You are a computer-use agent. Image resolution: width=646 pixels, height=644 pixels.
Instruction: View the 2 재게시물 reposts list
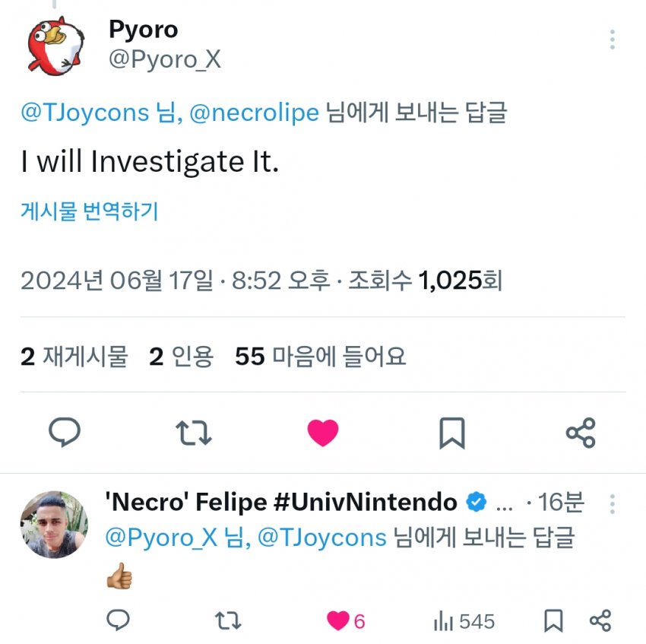click(74, 356)
